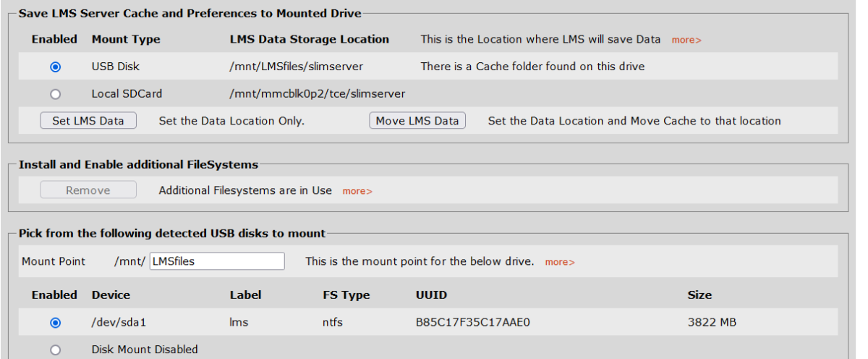Click the Set LMS Data button
Viewport: 868px width, 359px height.
pyautogui.click(x=88, y=121)
